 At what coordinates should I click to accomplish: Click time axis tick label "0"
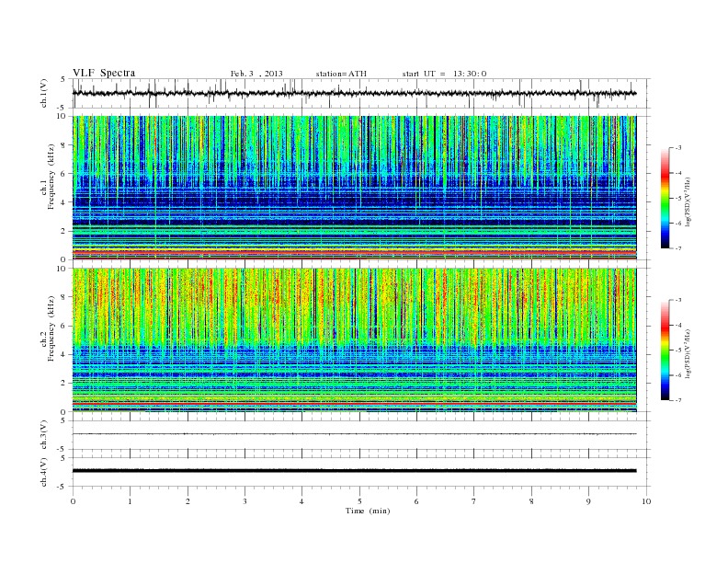point(73,501)
